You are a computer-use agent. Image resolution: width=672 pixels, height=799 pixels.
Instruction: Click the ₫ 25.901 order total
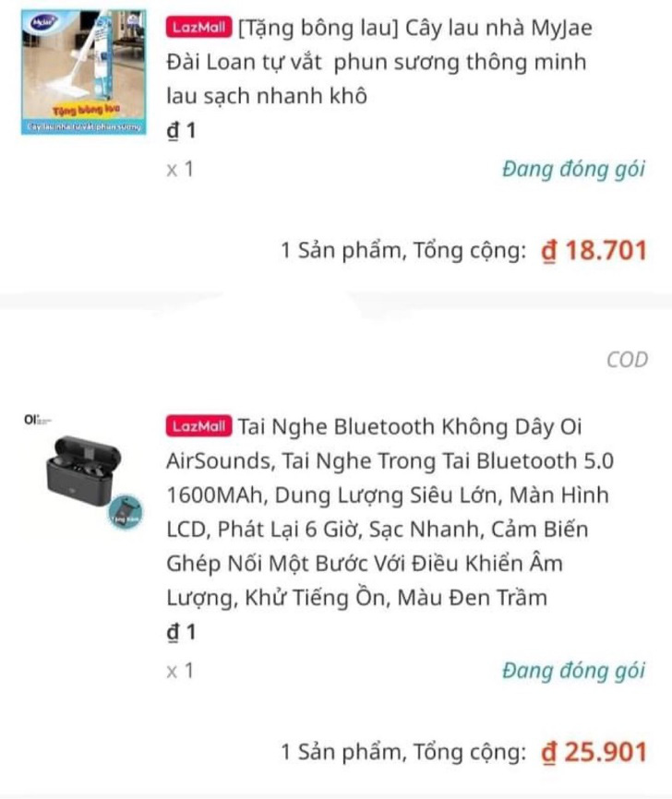tap(594, 752)
